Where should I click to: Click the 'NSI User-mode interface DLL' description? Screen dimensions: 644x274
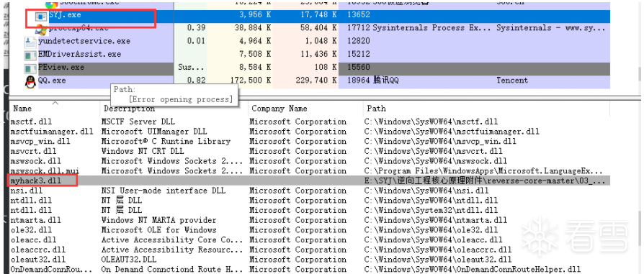pos(163,191)
